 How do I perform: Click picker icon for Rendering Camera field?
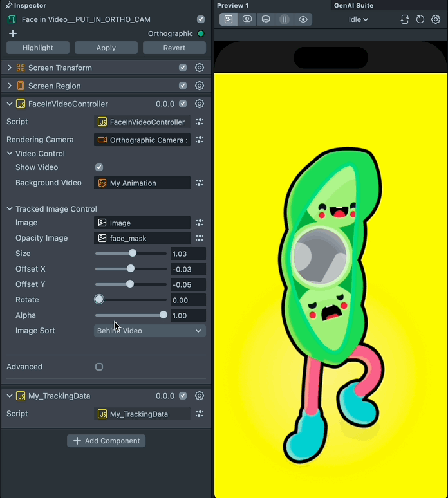point(200,140)
